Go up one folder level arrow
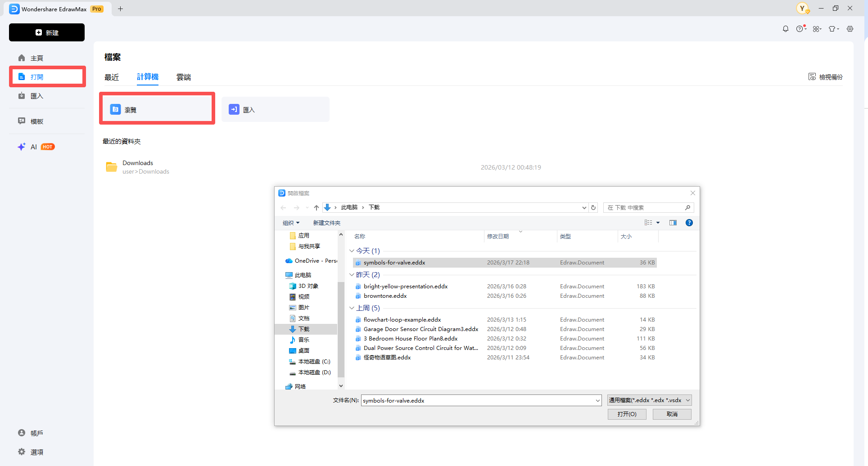Image resolution: width=868 pixels, height=466 pixels. [316, 207]
